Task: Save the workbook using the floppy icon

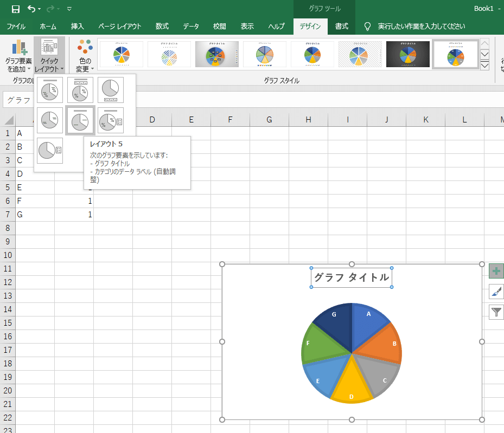Action: tap(15, 9)
